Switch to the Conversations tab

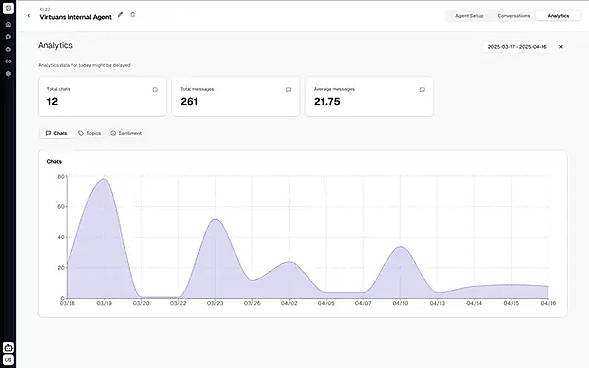[x=513, y=16]
